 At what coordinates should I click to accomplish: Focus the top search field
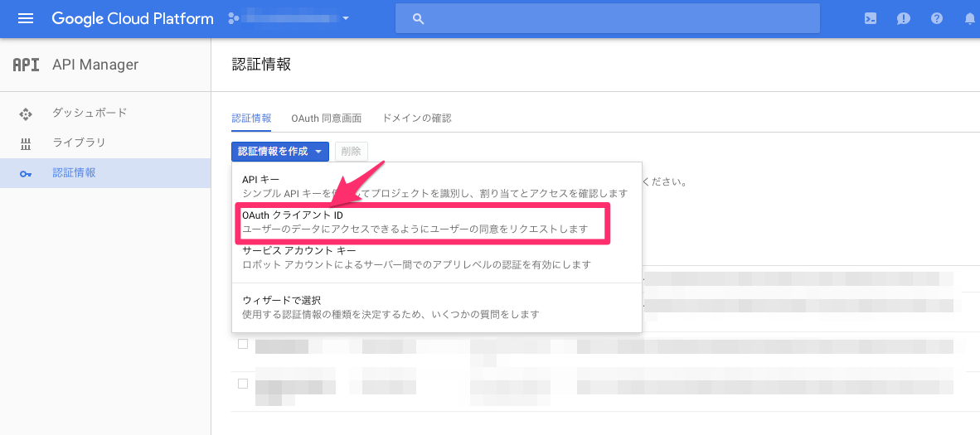608,18
